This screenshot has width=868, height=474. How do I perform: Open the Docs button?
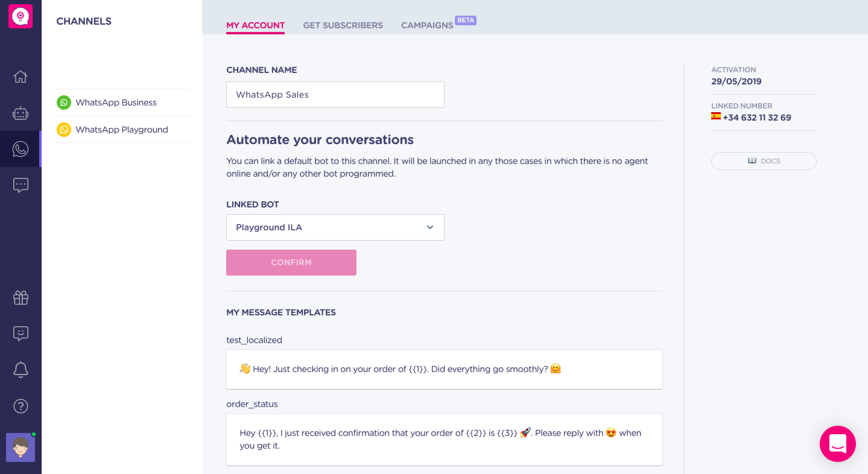tap(764, 161)
